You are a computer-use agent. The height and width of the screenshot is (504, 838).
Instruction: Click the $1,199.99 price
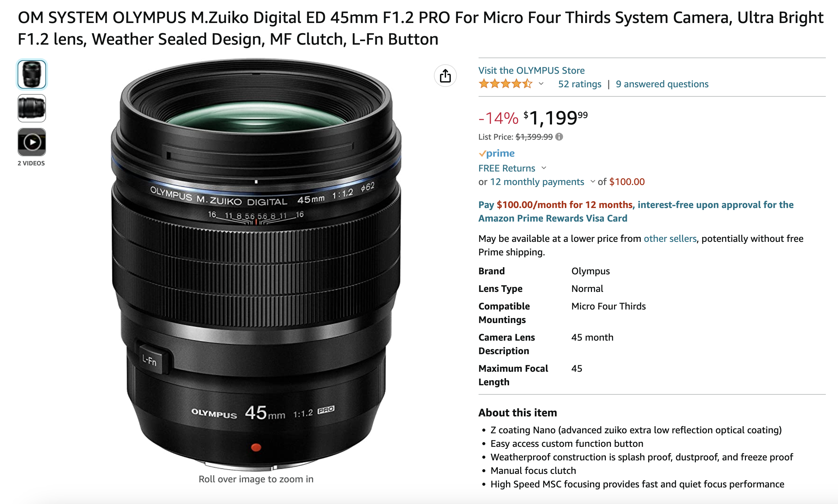coord(555,118)
